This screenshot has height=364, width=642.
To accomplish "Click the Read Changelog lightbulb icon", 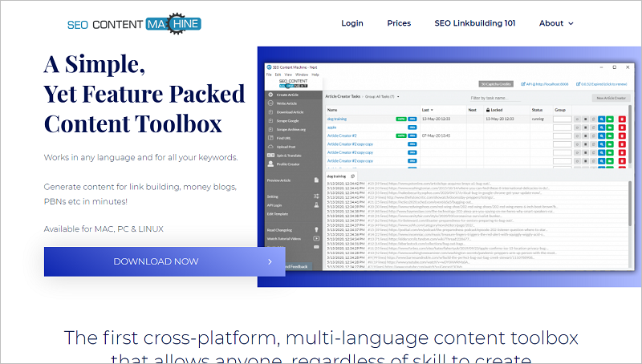I will click(x=316, y=230).
